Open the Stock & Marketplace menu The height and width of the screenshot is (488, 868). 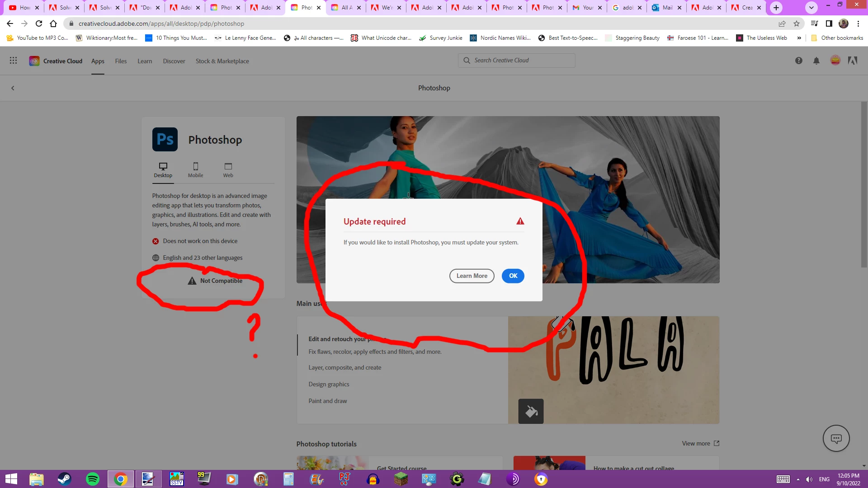pyautogui.click(x=222, y=61)
